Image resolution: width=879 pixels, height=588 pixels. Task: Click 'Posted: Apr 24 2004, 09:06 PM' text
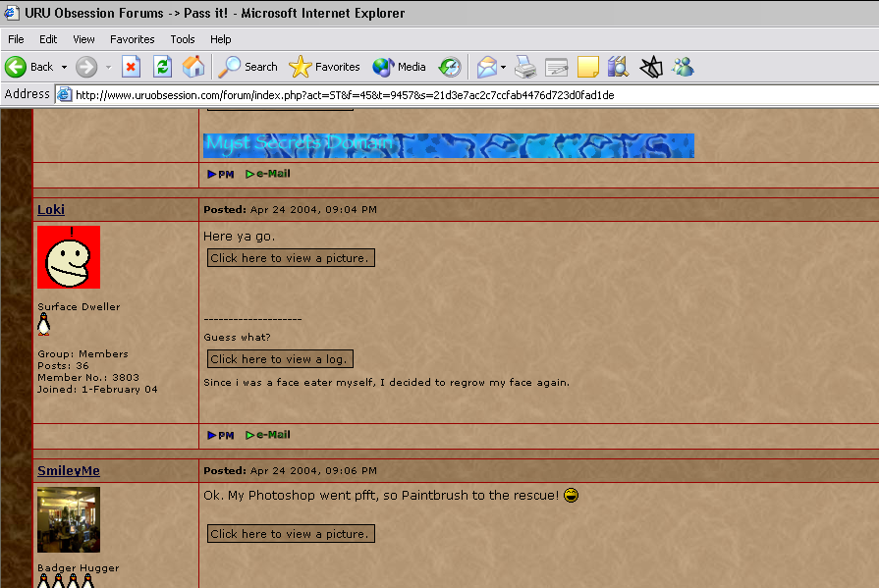point(290,471)
